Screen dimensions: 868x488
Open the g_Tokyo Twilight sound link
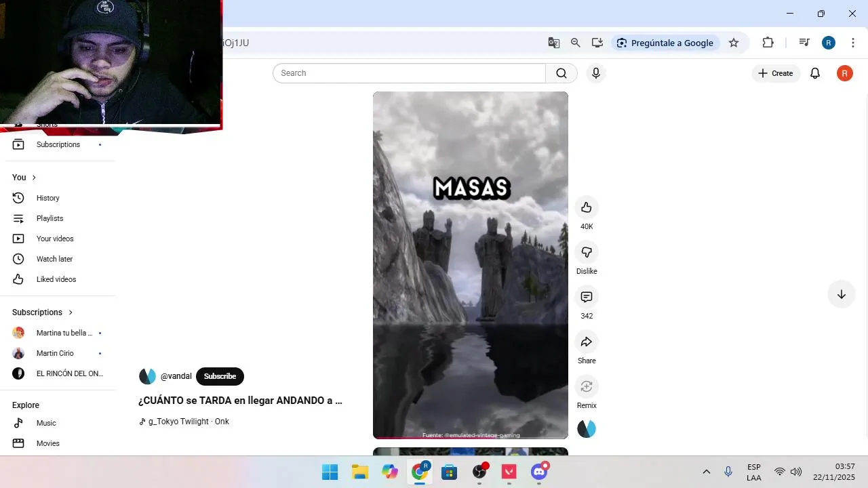click(184, 422)
